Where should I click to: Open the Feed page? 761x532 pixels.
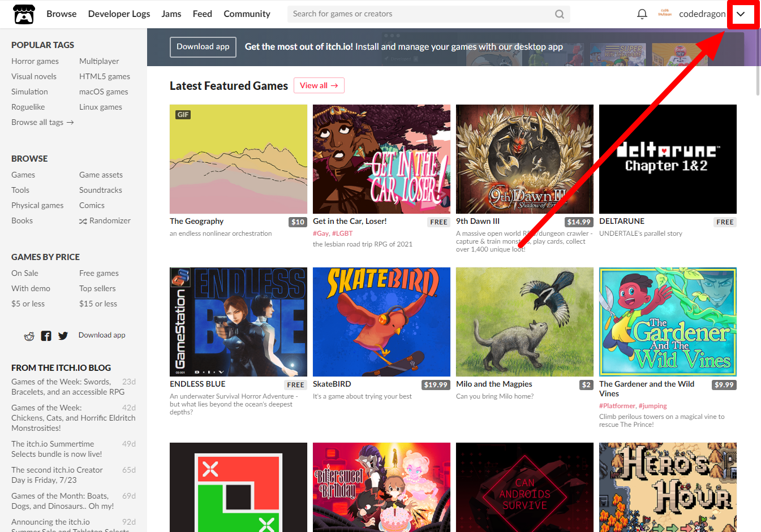(202, 14)
